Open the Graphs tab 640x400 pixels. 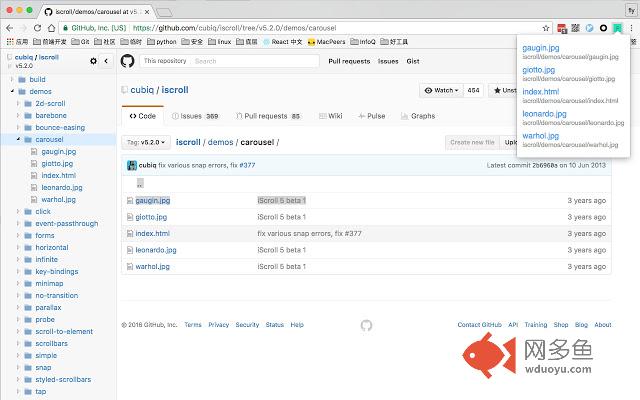click(418, 116)
